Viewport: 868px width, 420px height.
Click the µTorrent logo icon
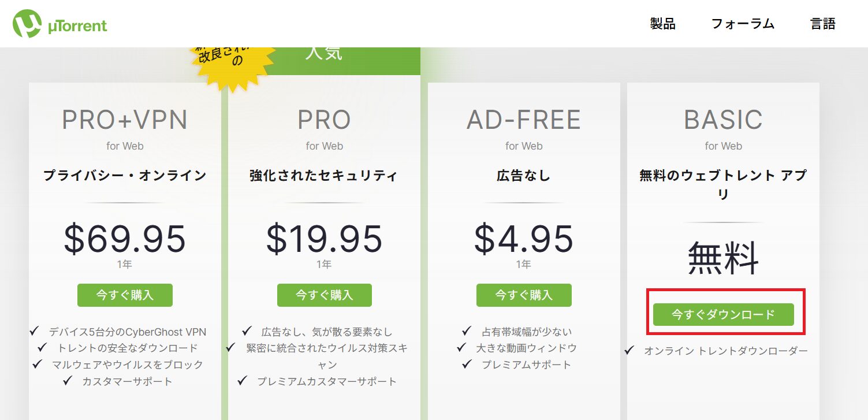(x=27, y=24)
